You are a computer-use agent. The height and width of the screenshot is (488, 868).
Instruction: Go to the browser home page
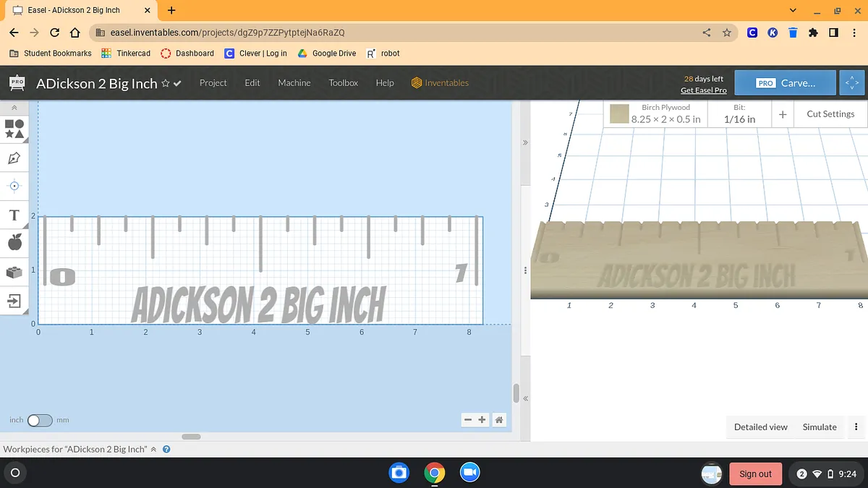click(x=75, y=33)
